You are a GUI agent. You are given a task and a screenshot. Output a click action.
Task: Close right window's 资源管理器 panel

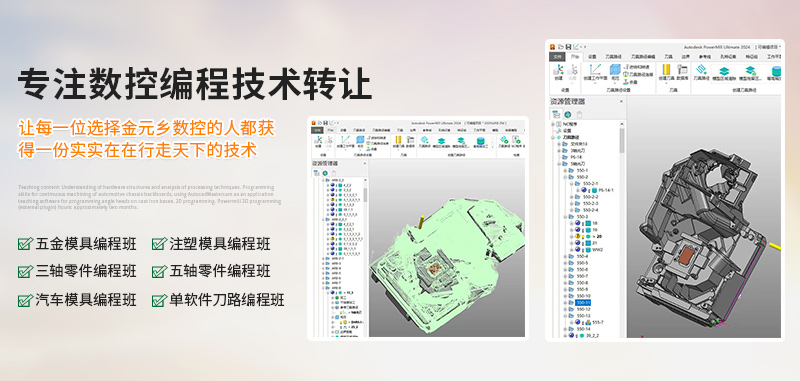[621, 101]
